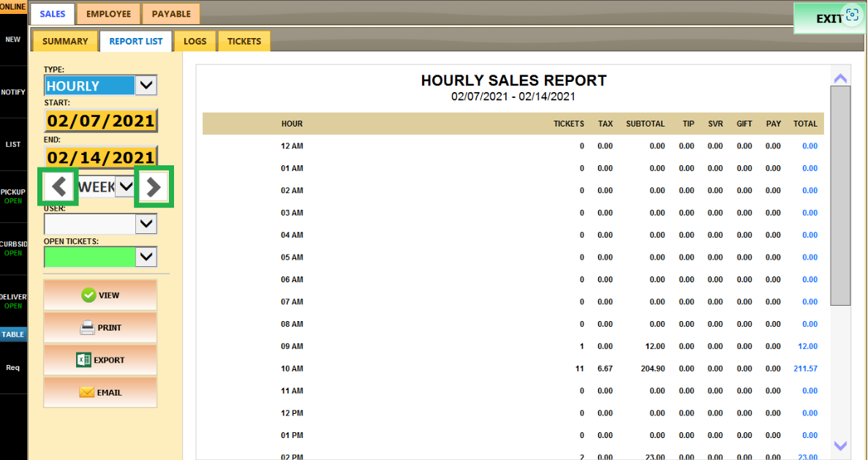
Task: Switch to the SUMMARY tab
Action: [65, 42]
